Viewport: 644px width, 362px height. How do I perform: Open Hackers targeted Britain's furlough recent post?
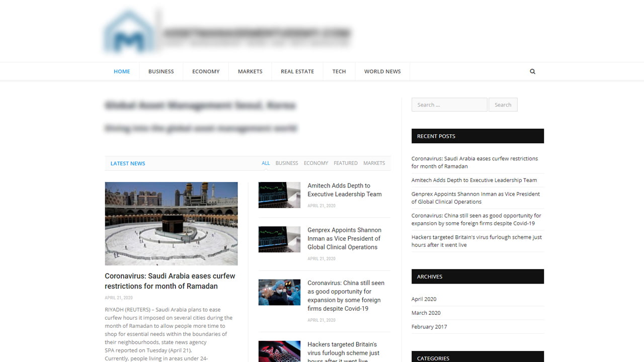[476, 241]
